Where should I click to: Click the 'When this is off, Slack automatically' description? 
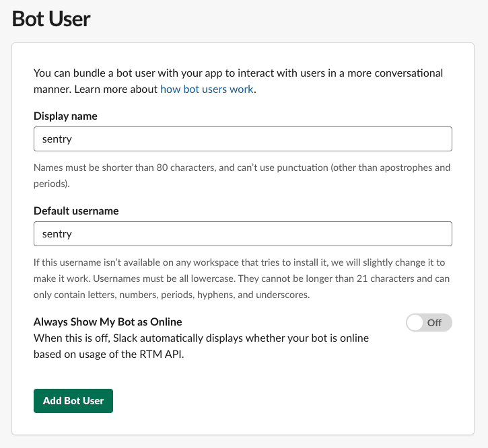pos(201,346)
